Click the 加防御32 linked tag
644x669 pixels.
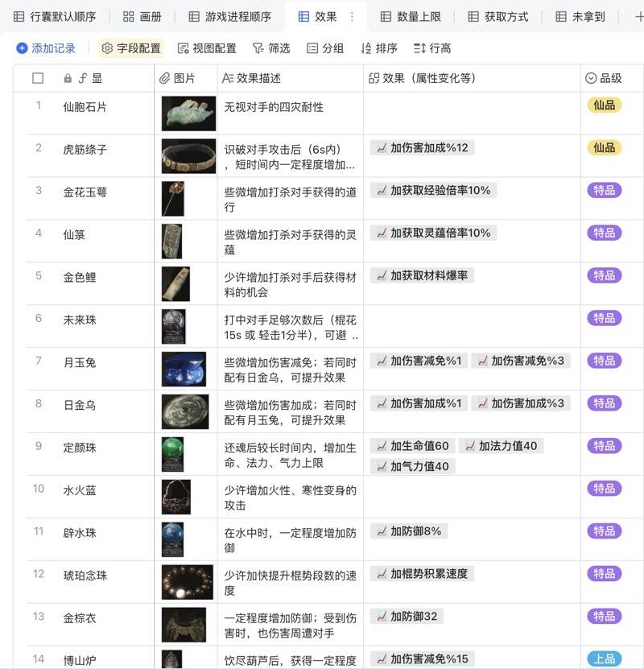point(407,616)
